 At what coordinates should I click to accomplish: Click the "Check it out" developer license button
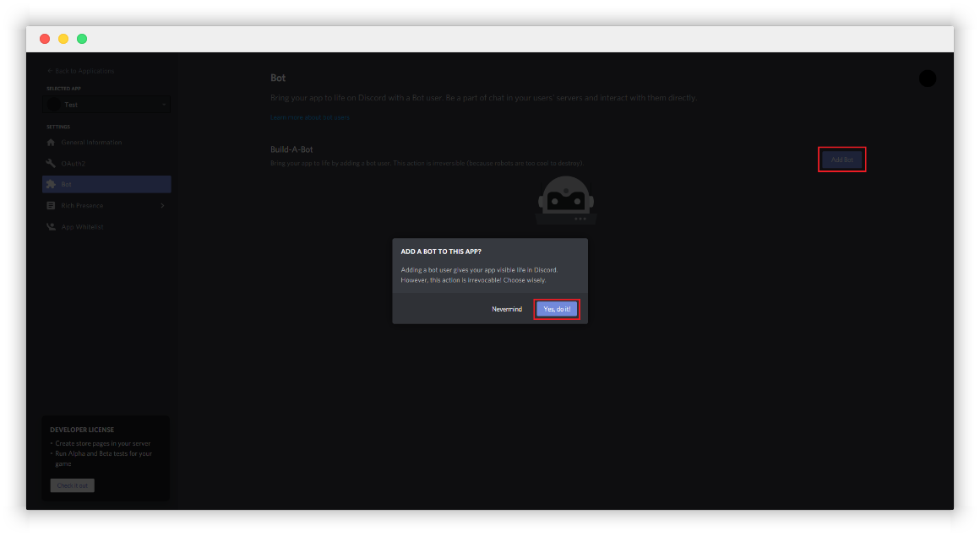[x=72, y=485]
